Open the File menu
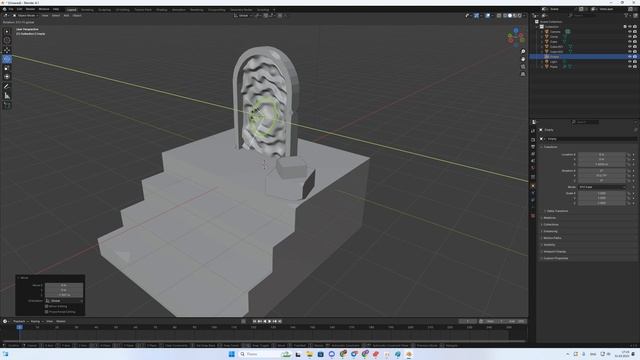This screenshot has width=640, height=360. 11,9
